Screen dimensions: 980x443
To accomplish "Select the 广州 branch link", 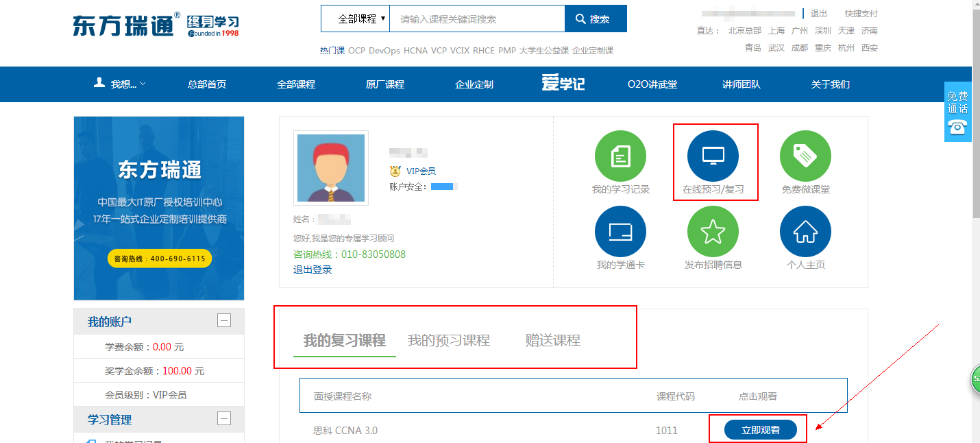I will click(800, 31).
